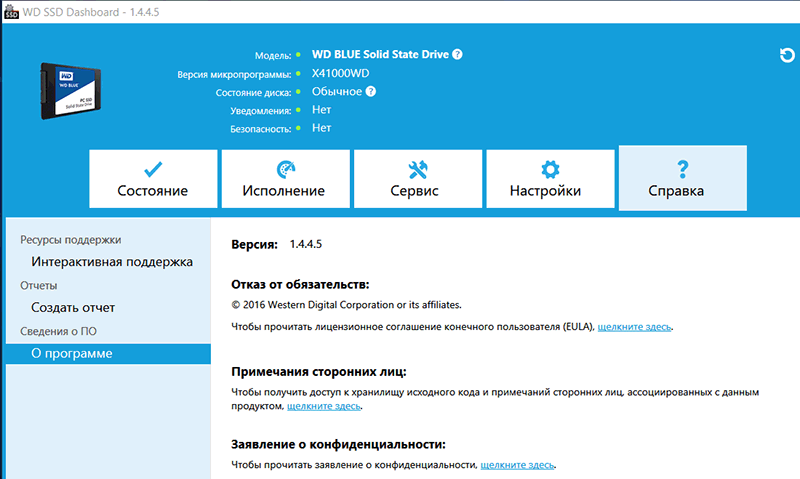Click the WD BLUE Solid State Drive model name

click(380, 54)
